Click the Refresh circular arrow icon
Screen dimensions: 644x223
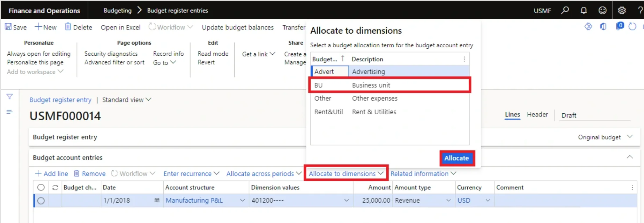coord(632,26)
